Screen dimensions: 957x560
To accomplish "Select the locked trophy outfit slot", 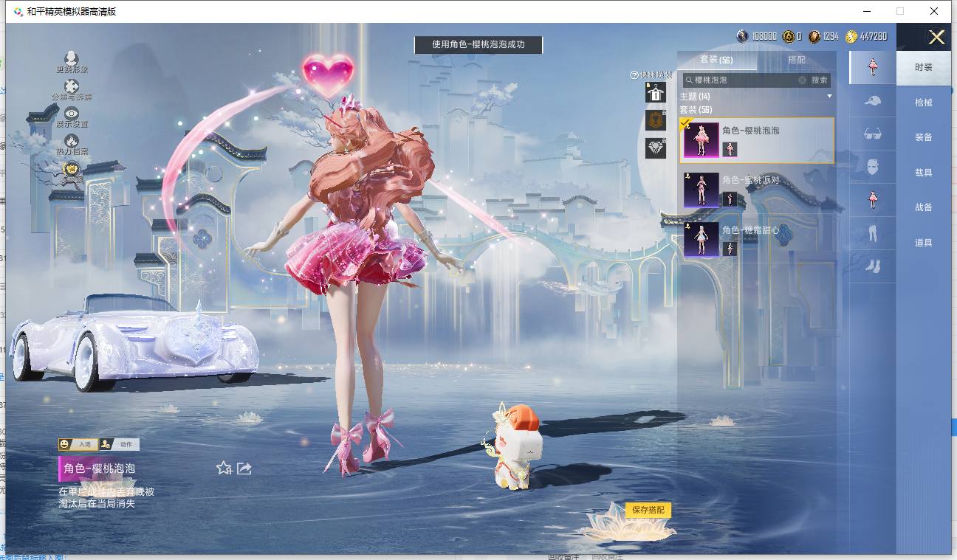I will click(x=656, y=120).
